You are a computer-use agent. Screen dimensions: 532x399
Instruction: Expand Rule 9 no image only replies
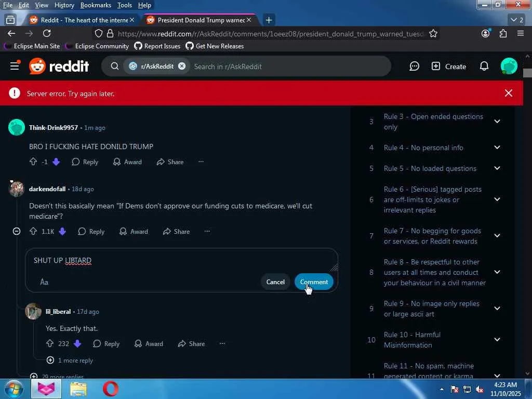coord(497,309)
